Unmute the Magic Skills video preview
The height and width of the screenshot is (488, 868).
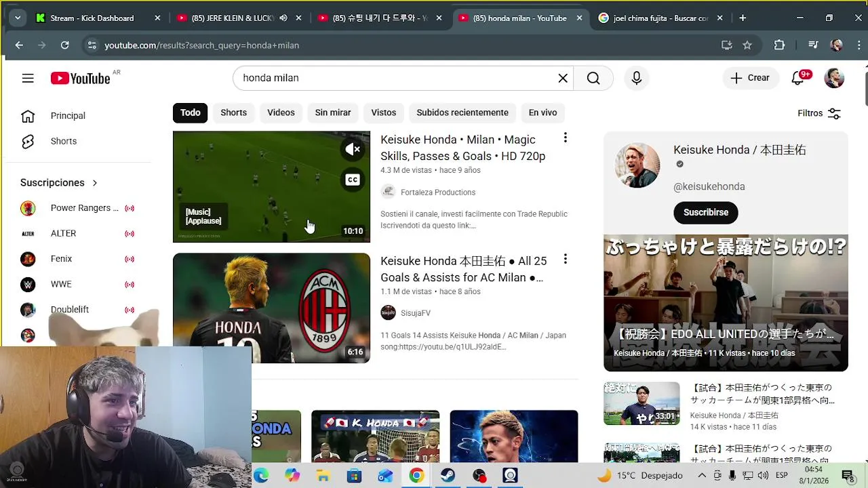pos(353,149)
